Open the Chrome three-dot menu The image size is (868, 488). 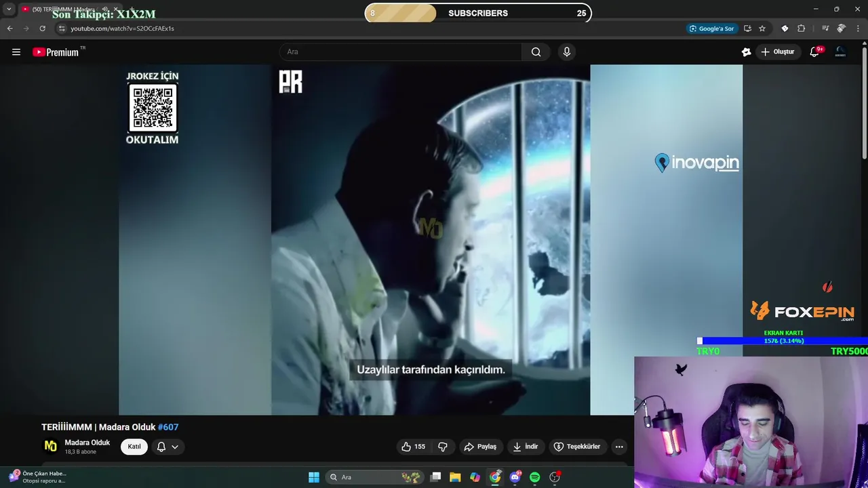[859, 28]
